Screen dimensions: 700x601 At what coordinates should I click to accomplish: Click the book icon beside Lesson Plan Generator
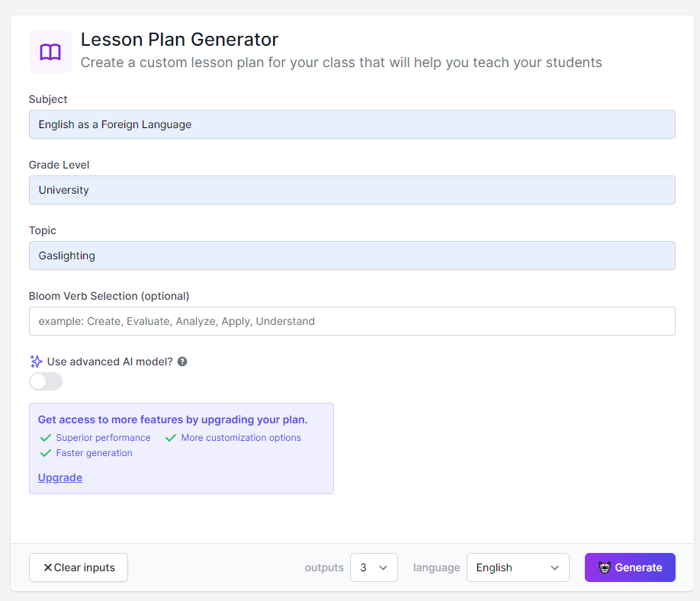(50, 52)
